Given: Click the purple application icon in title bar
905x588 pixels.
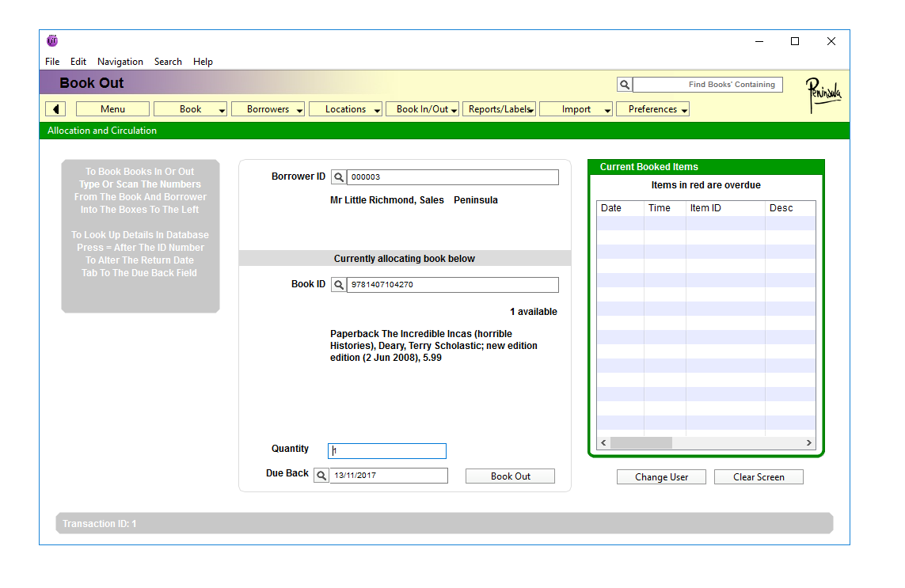Looking at the screenshot, I should tap(52, 40).
